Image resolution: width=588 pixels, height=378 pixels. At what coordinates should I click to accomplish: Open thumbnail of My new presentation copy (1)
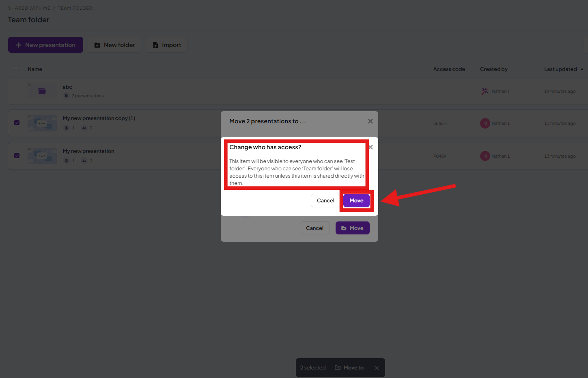pyautogui.click(x=42, y=123)
